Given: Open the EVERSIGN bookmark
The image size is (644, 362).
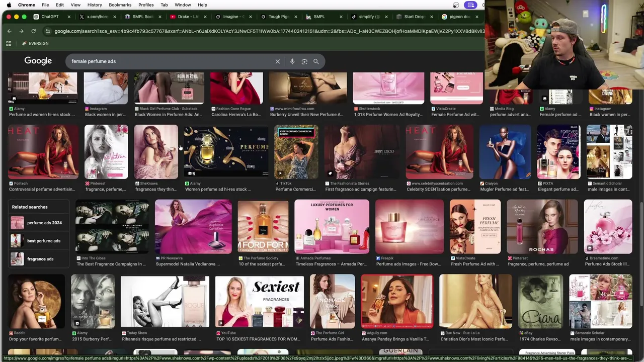Looking at the screenshot, I should (x=35, y=44).
